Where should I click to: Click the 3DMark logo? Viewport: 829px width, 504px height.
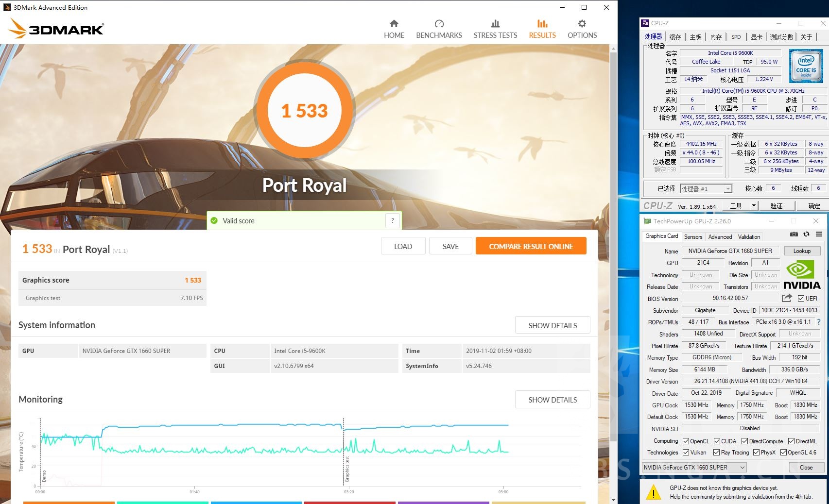(x=56, y=28)
